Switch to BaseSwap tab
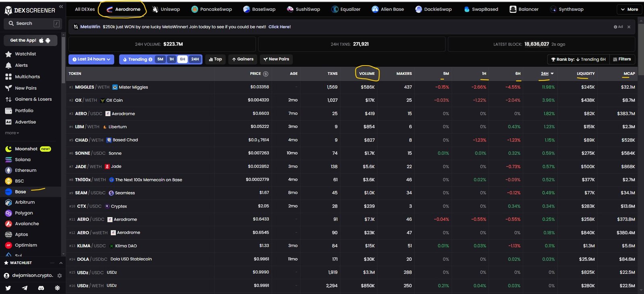644x294 pixels. (259, 9)
